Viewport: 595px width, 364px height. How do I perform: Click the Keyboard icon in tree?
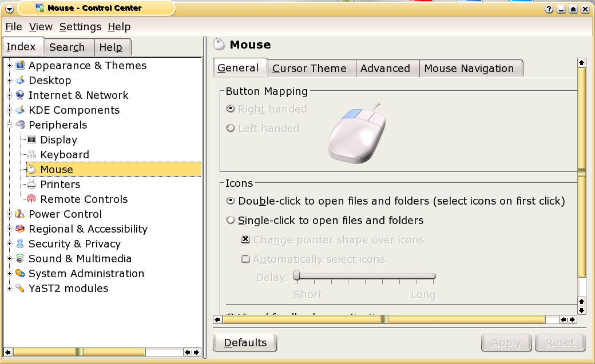31,154
